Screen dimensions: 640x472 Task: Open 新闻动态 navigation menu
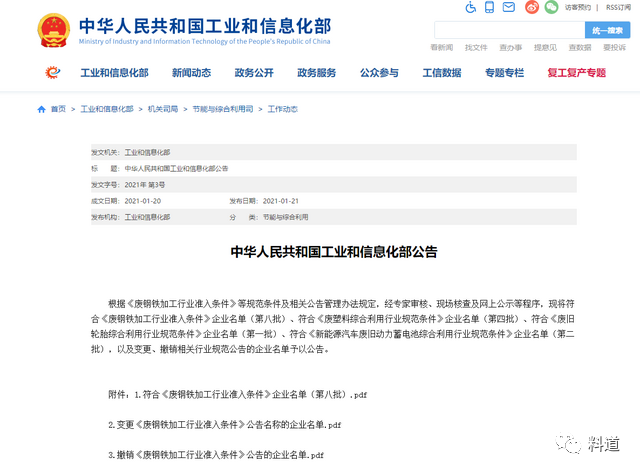coord(191,73)
